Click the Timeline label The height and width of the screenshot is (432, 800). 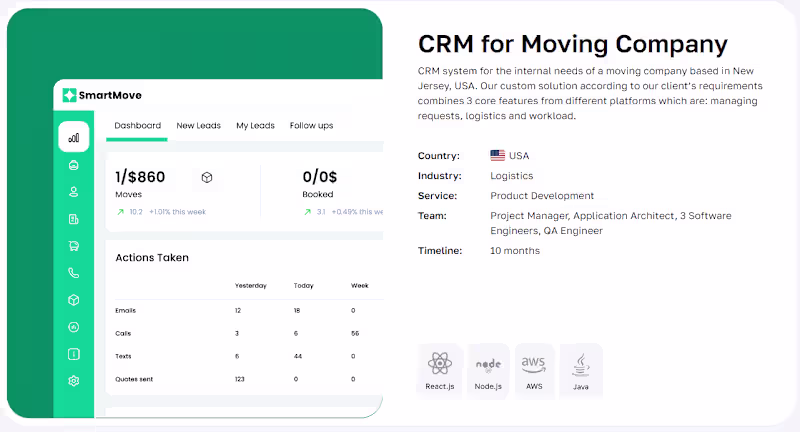tap(440, 250)
